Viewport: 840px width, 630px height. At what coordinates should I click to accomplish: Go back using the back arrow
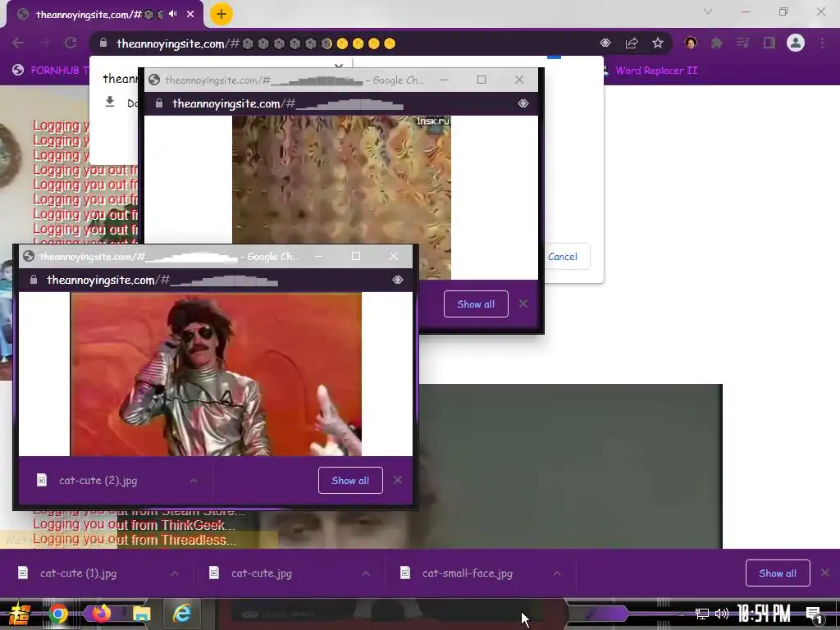[18, 43]
